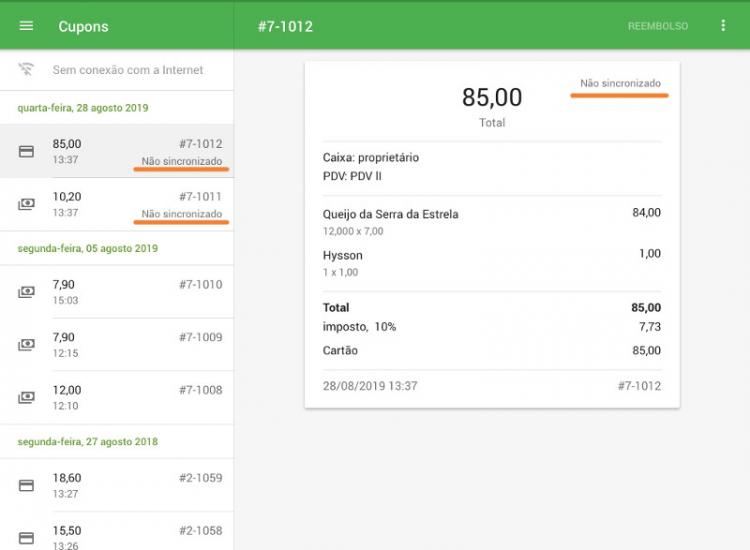750x550 pixels.
Task: Open the three-dot overflow menu
Action: coord(723,26)
